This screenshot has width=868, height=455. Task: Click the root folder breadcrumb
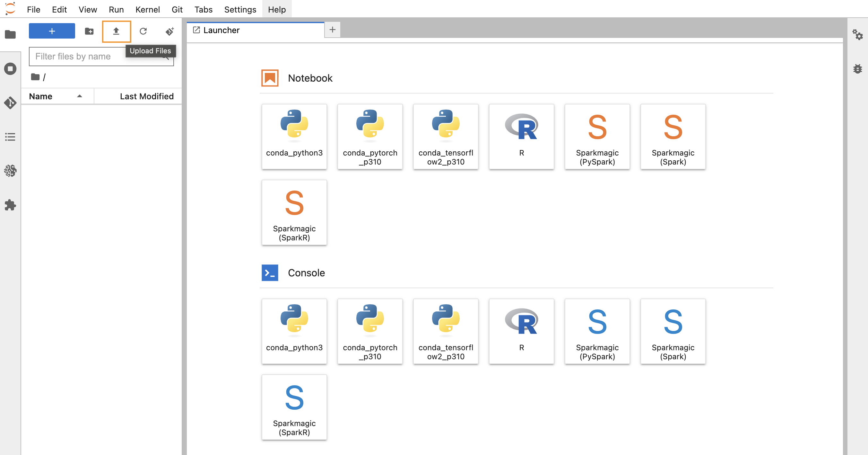tap(35, 77)
